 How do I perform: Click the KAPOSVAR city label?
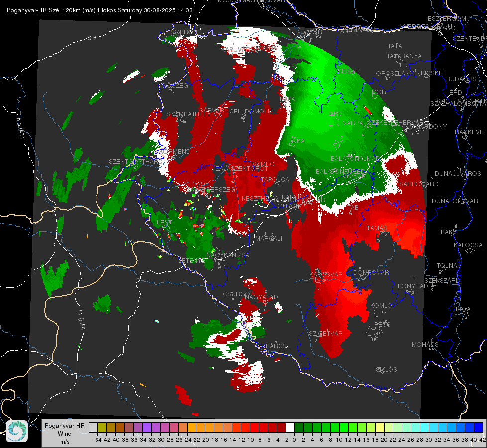click(x=326, y=275)
